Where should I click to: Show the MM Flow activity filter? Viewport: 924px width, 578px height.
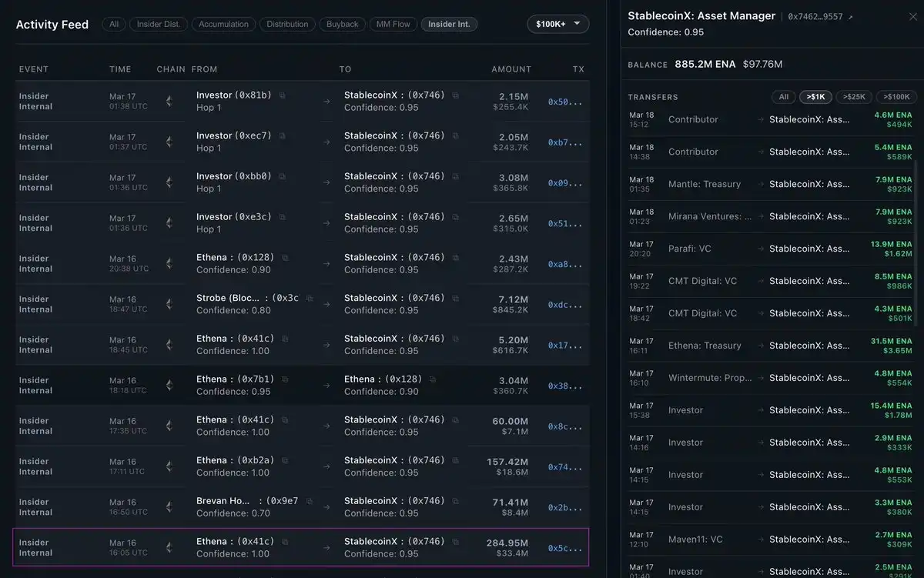393,24
